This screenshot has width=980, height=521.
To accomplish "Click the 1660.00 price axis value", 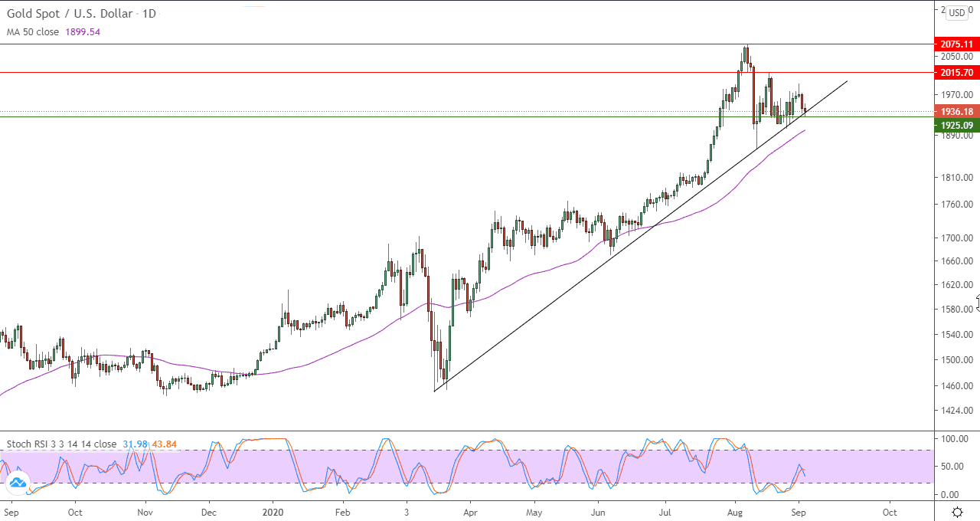I will click(957, 261).
